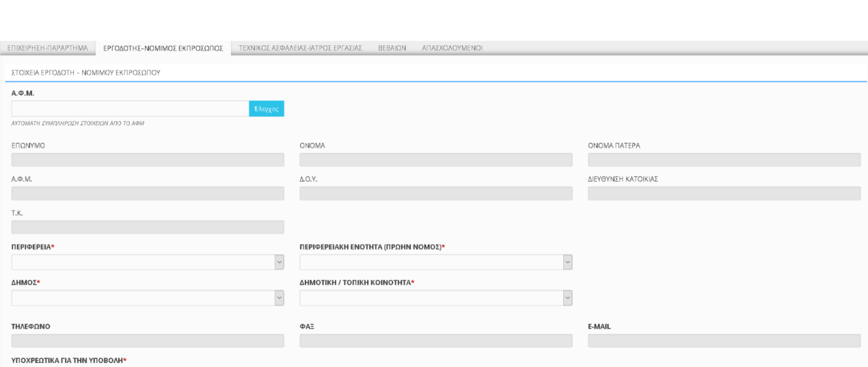This screenshot has height=367, width=868.
Task: Open the ΤΕΧΝΙΚΟΣ ΑΣΦΑΛΕΙΑΣ-ΙΑΤΡΟΣ ΕΡΓΑΣΙΑΣ tab
Action: [300, 48]
